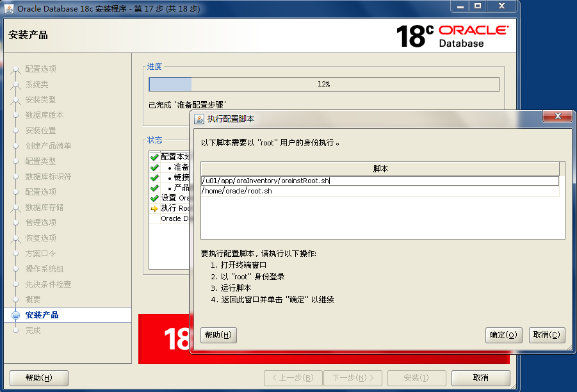Click the instruction line 4. 返回此窗口并单击 "确定" 以继续
This screenshot has width=577, height=392.
pyautogui.click(x=272, y=300)
